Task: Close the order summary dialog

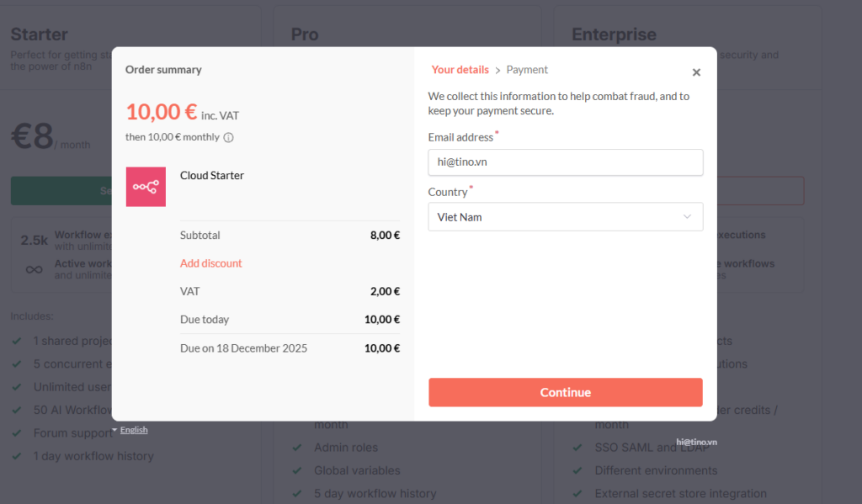Action: point(696,72)
